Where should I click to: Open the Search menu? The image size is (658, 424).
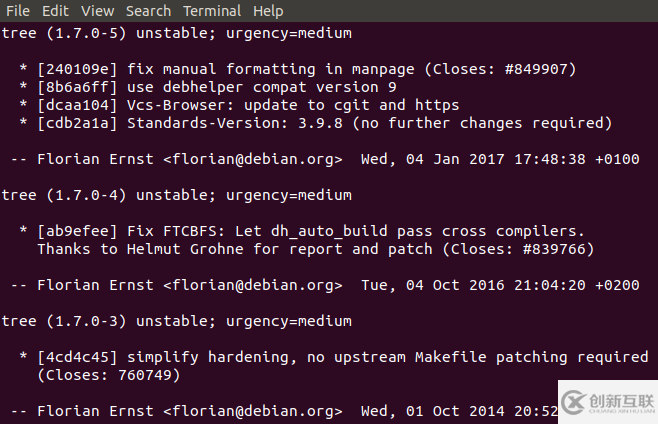point(148,11)
